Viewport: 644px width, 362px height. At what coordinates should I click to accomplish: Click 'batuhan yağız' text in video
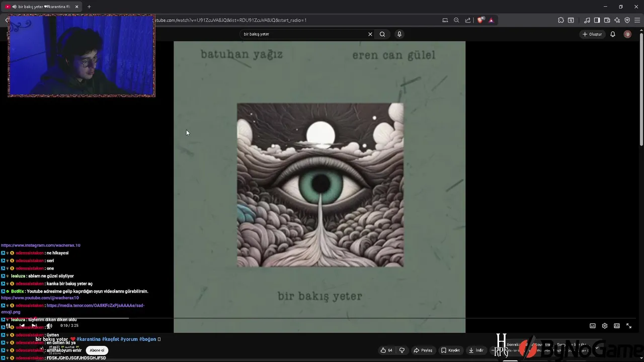point(242,54)
